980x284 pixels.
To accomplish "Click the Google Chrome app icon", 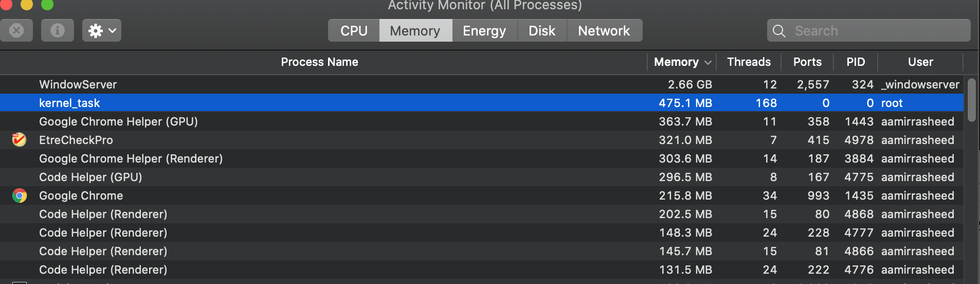I will (x=20, y=196).
